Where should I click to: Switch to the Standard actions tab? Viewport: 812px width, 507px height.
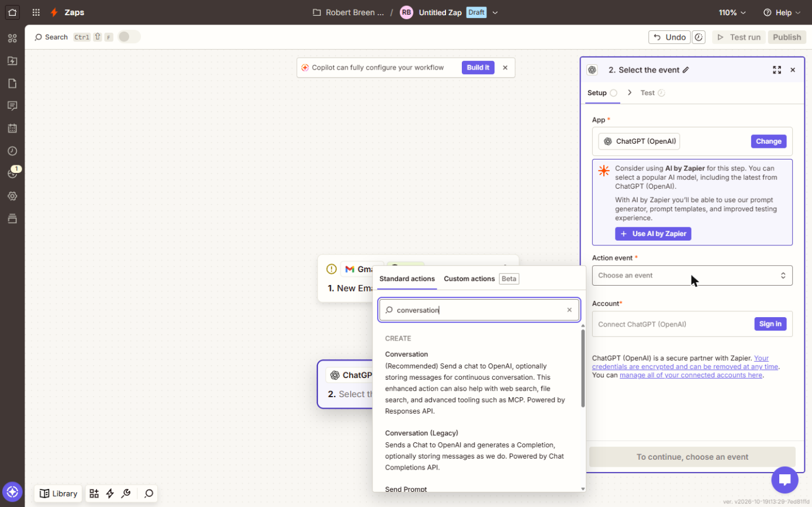pyautogui.click(x=407, y=279)
